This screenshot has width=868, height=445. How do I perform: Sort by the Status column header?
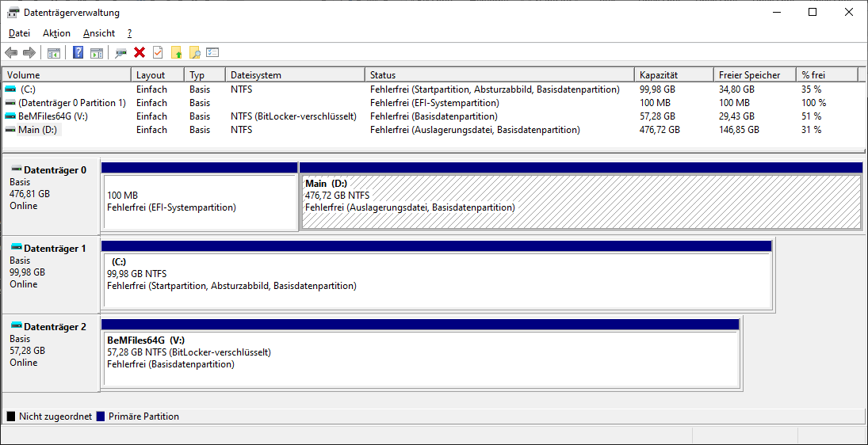500,75
